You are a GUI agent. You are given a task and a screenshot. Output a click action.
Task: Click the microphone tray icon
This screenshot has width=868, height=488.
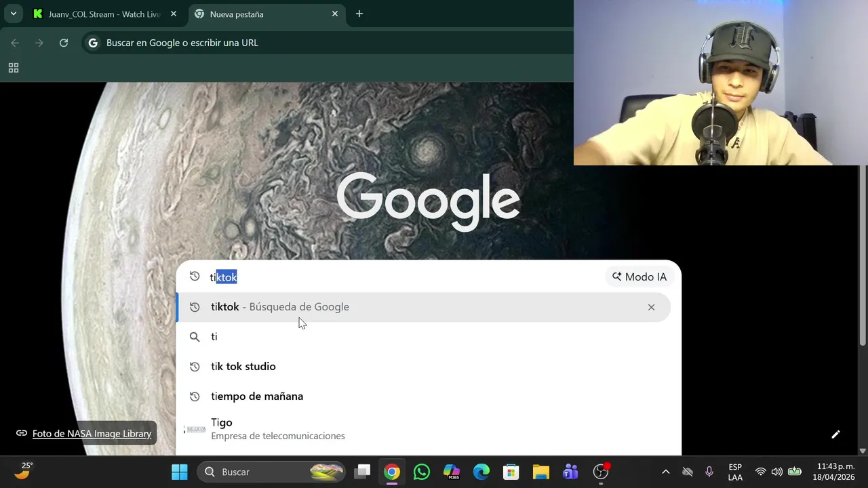pyautogui.click(x=709, y=472)
